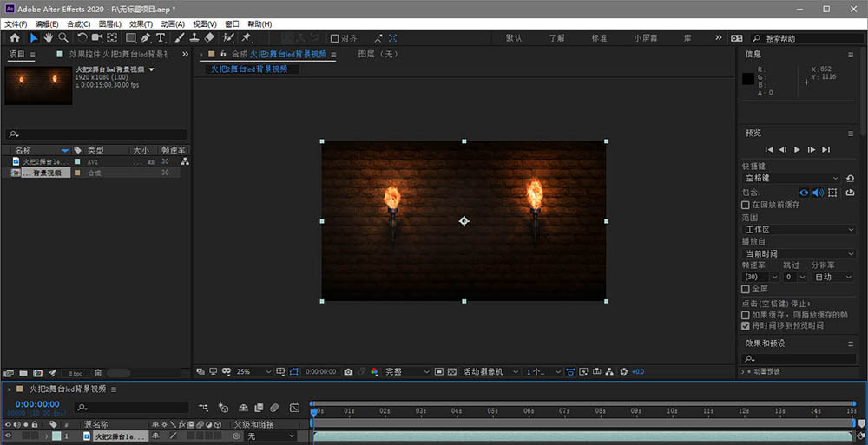Take a snapshot with camera icon

348,371
